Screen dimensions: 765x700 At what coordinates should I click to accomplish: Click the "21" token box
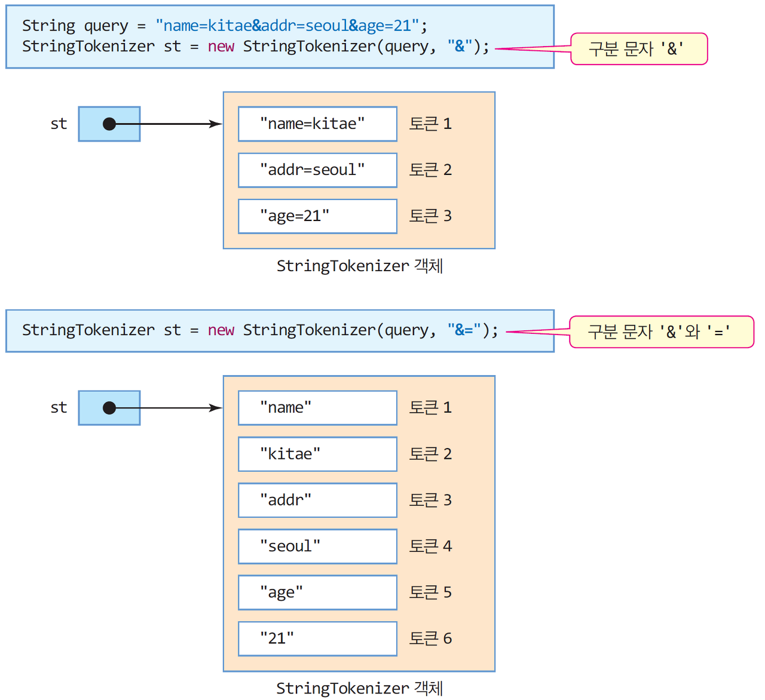pos(317,638)
